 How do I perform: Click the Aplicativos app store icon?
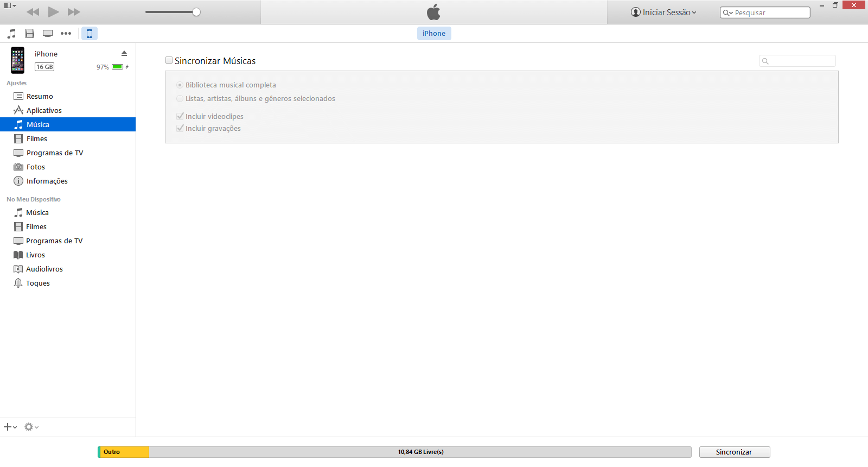point(18,110)
